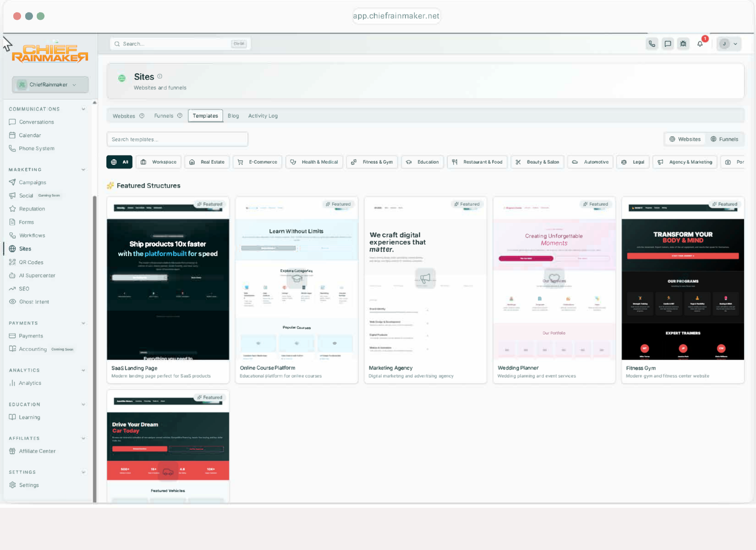The height and width of the screenshot is (550, 756).
Task: Filter templates by Health & Medical
Action: coord(314,162)
